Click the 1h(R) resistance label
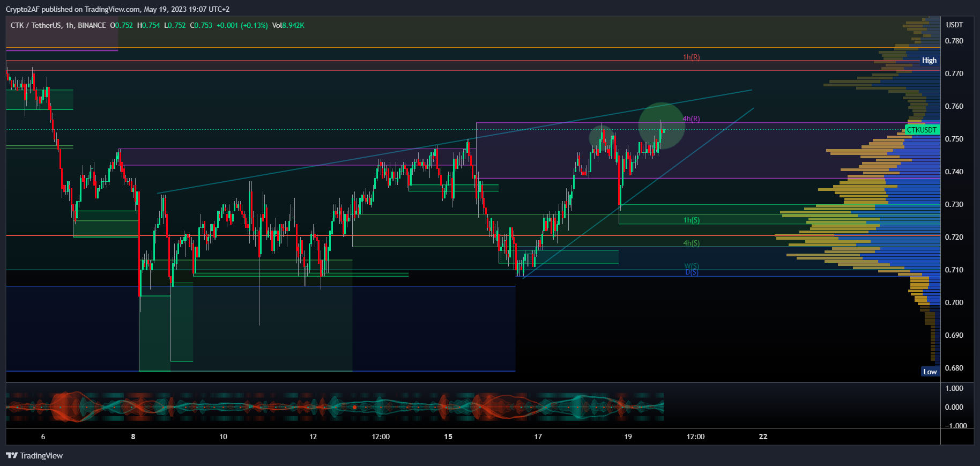 pyautogui.click(x=691, y=57)
